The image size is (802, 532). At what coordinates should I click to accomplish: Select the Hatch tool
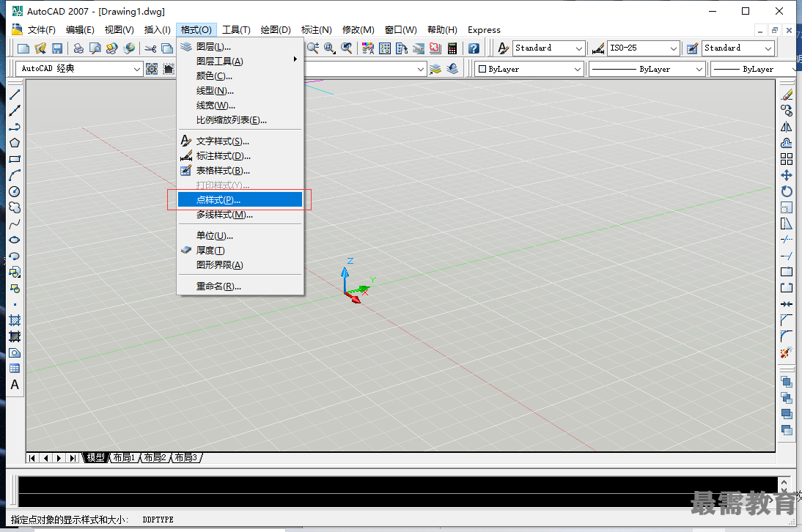(15, 320)
